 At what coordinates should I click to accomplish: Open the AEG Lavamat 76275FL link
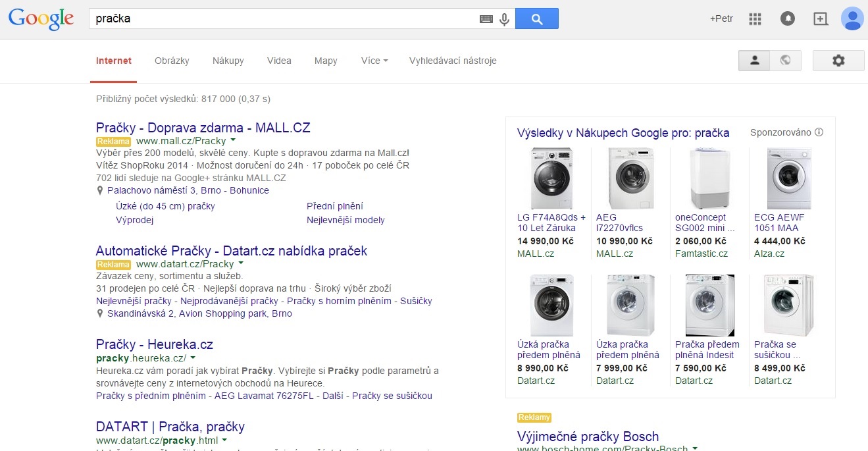(x=265, y=396)
